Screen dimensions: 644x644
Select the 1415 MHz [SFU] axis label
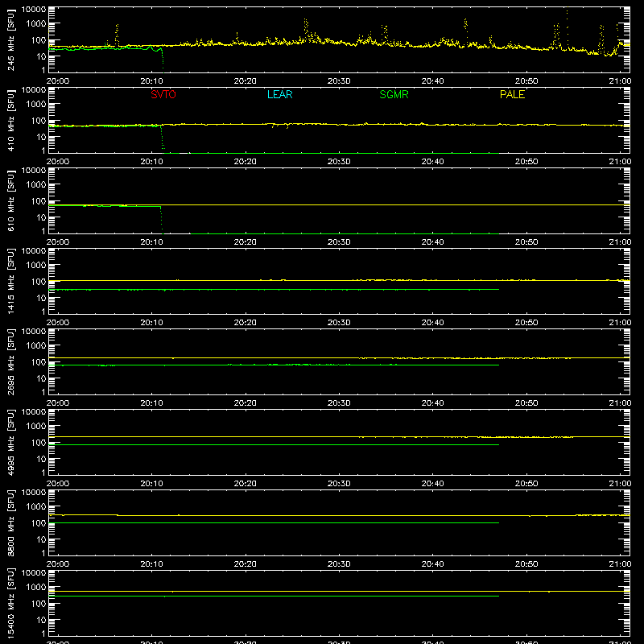tap(10, 281)
